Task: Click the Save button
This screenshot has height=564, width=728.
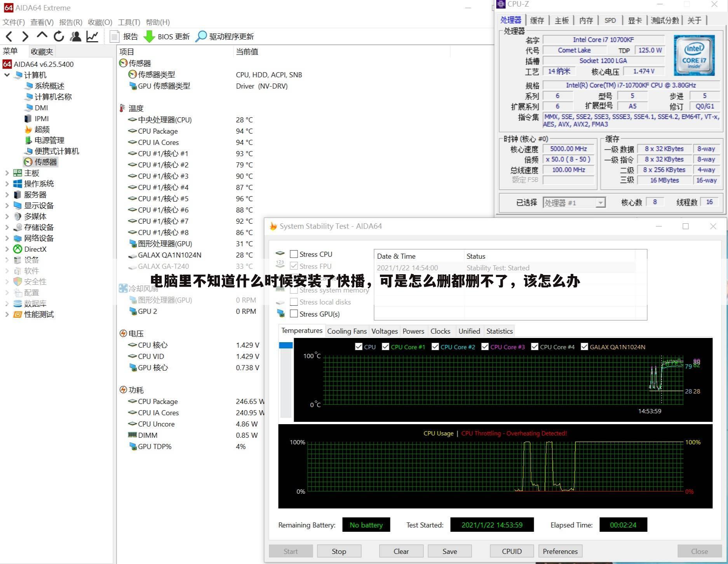Action: coord(449,551)
